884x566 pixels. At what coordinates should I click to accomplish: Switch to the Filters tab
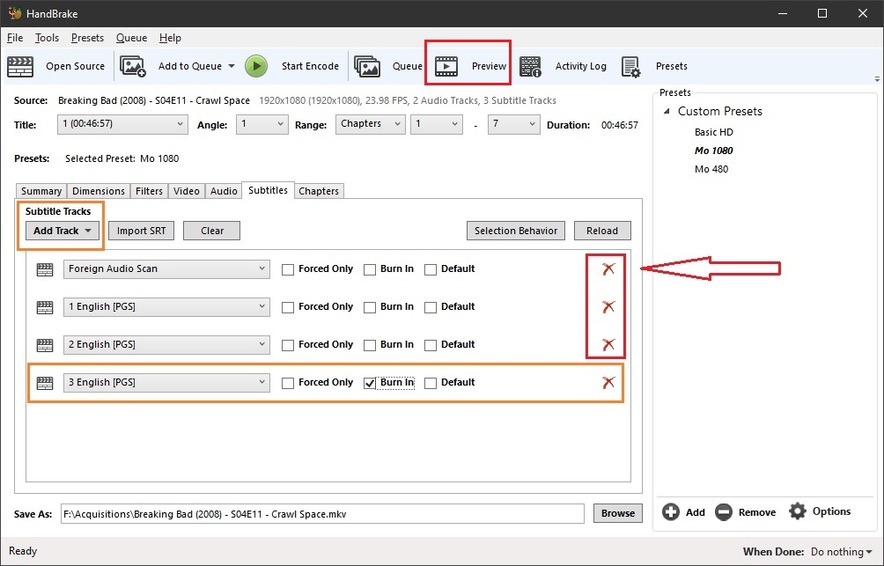[149, 191]
